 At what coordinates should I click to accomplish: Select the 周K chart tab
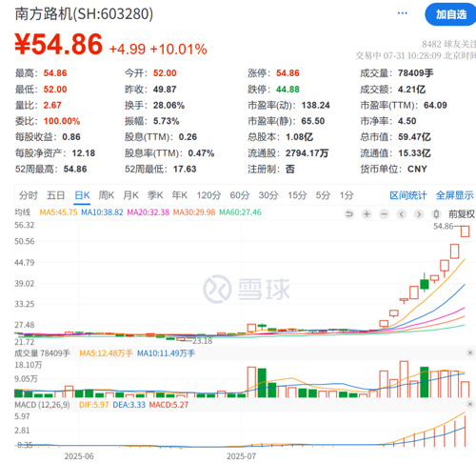(x=106, y=195)
